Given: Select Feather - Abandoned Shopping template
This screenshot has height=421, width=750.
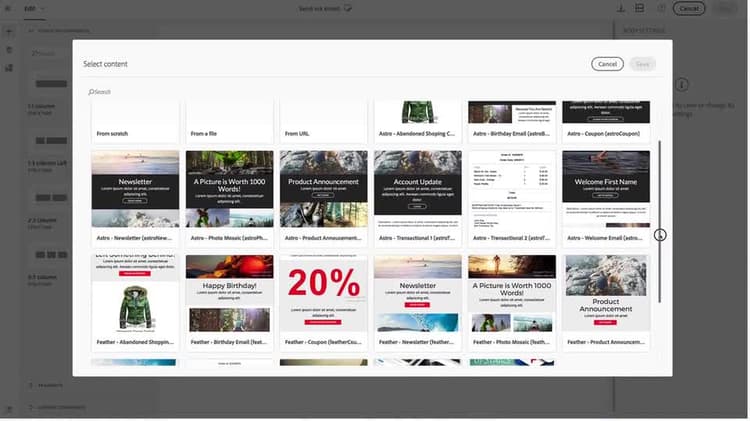Looking at the screenshot, I should tap(135, 302).
